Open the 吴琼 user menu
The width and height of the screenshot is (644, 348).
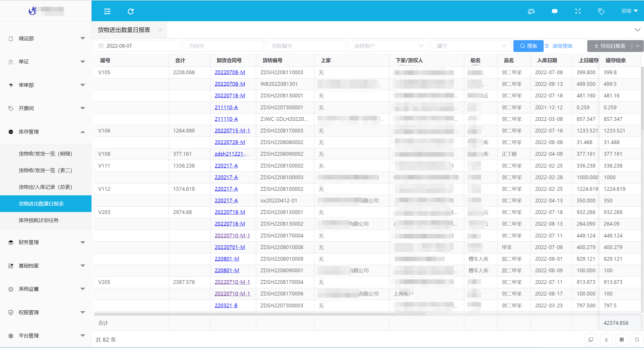pyautogui.click(x=629, y=11)
